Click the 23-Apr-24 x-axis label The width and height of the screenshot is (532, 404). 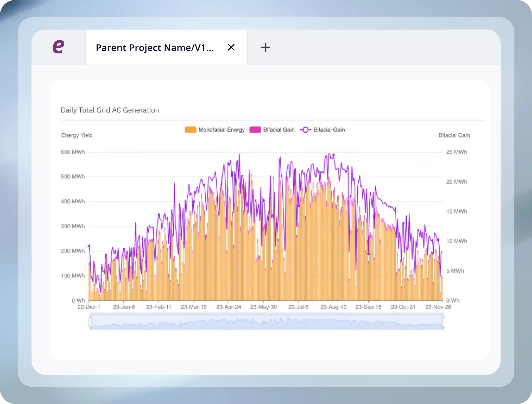(x=228, y=307)
